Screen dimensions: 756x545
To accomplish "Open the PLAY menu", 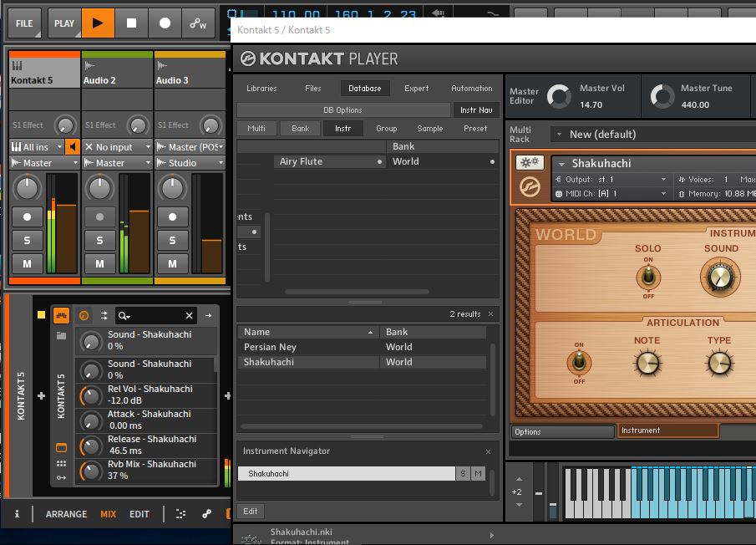I will coord(64,23).
